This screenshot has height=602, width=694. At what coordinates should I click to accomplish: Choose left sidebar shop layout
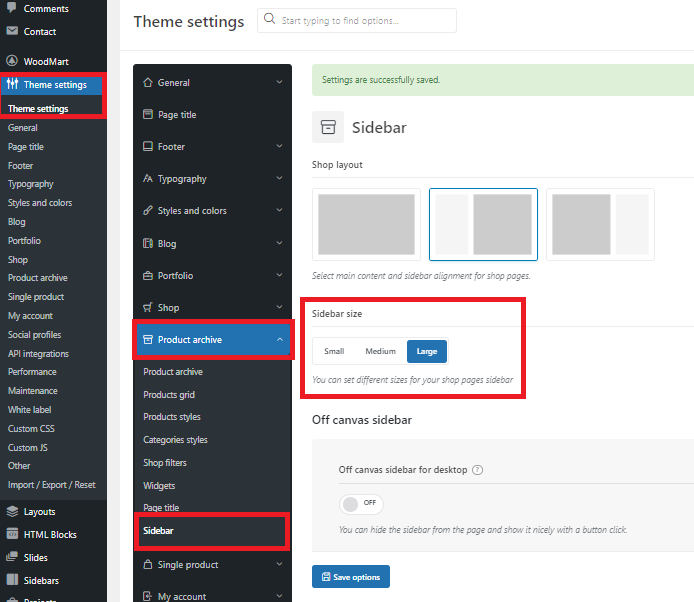tap(483, 224)
